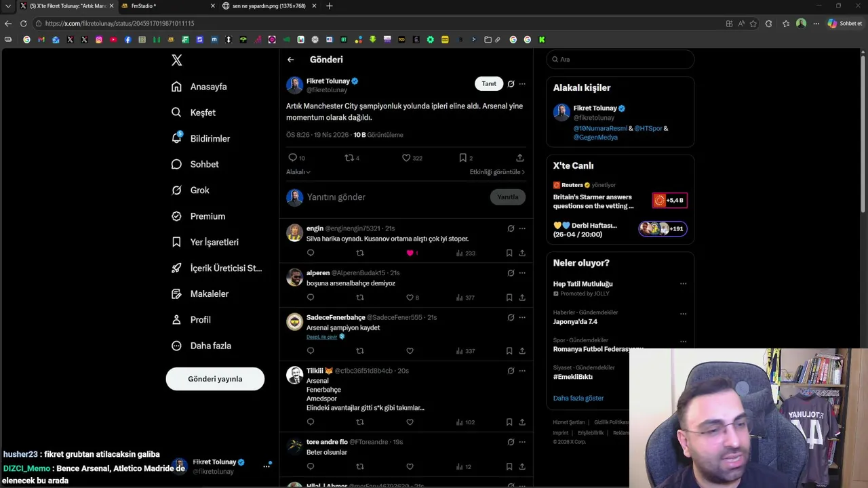Open Premium page

click(x=198, y=216)
